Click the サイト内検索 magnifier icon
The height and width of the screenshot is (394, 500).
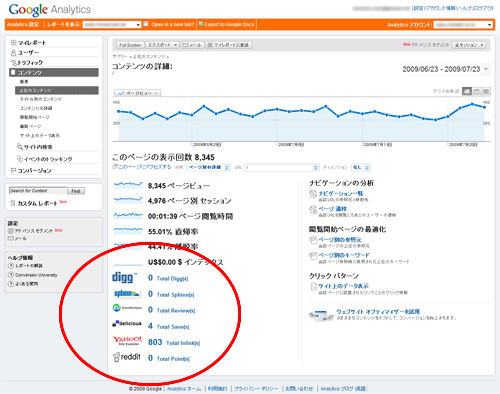click(20, 147)
